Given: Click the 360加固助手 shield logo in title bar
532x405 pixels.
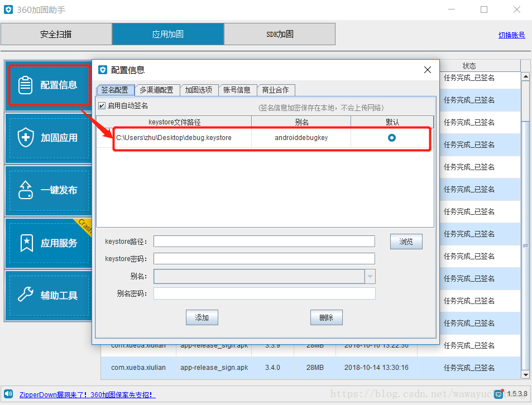Looking at the screenshot, I should (x=8, y=9).
